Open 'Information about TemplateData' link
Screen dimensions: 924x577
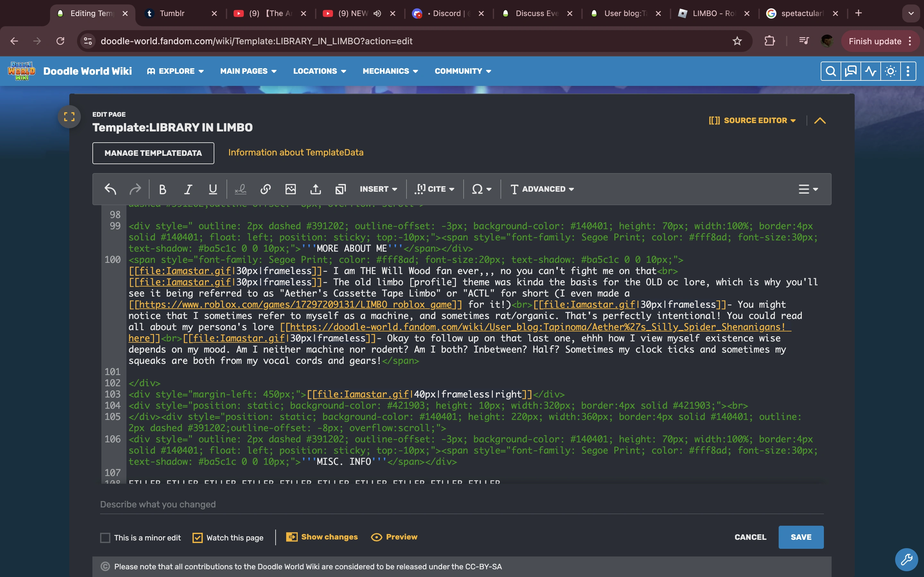point(295,152)
